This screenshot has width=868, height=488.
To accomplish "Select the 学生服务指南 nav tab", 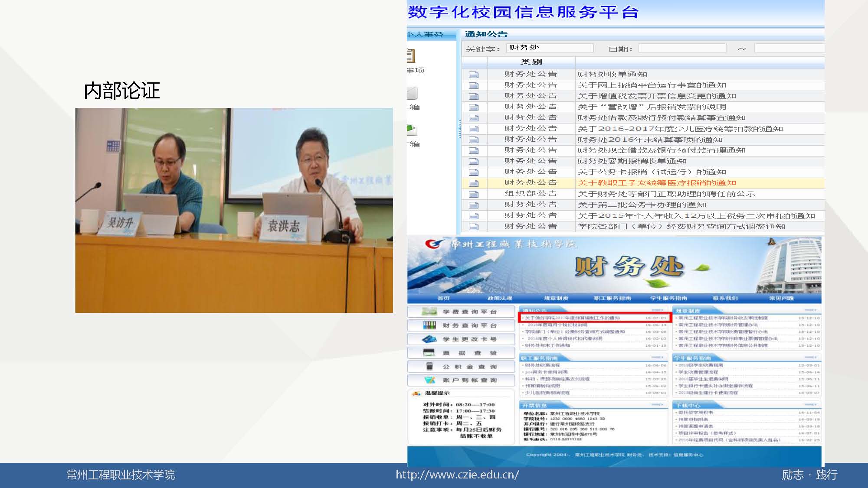I will point(668,298).
